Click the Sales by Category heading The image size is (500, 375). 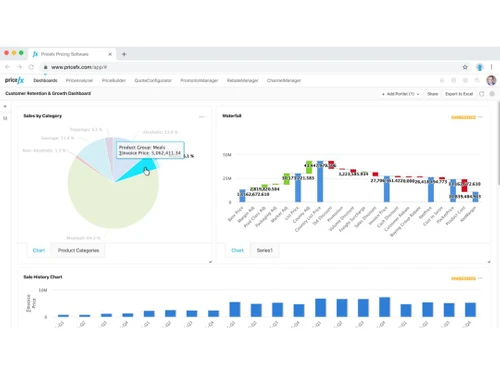[42, 116]
